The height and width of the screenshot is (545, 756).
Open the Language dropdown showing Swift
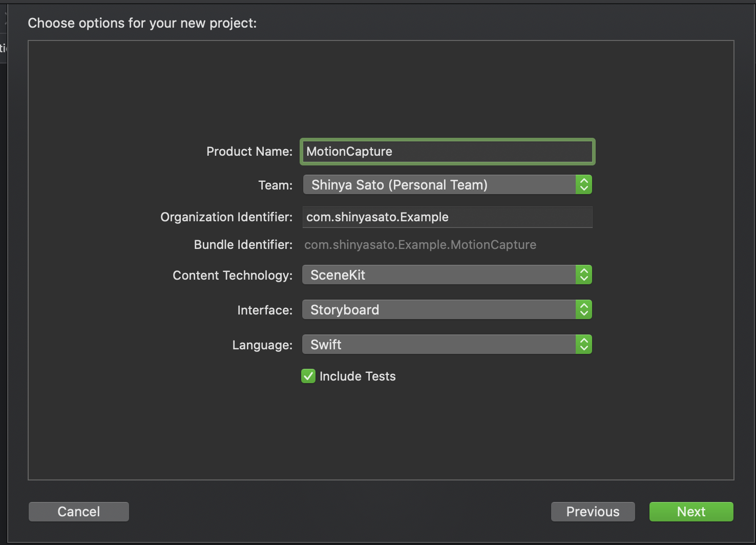[438, 345]
